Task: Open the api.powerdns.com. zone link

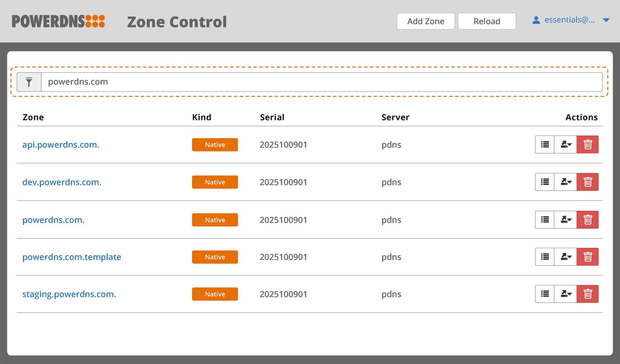Action: point(61,145)
